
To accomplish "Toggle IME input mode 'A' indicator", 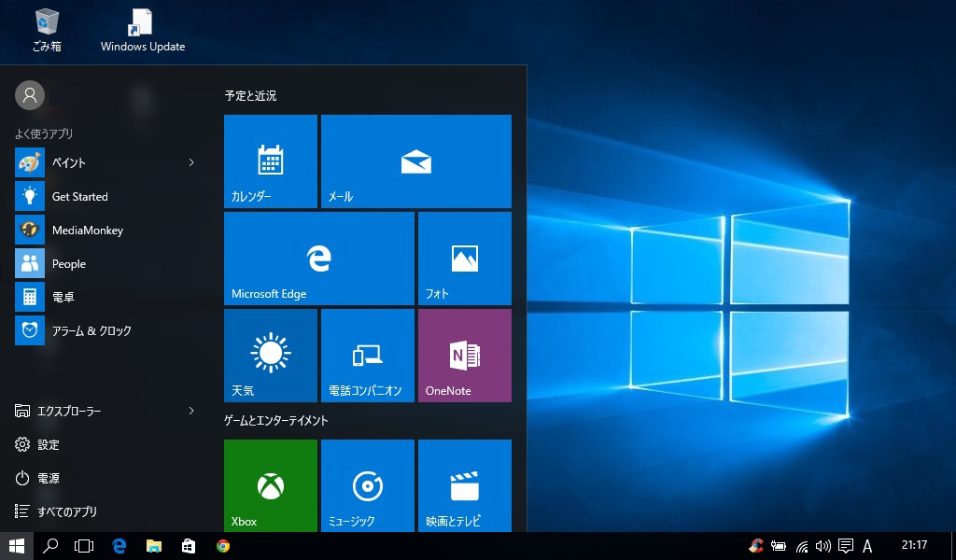I will pos(867,547).
